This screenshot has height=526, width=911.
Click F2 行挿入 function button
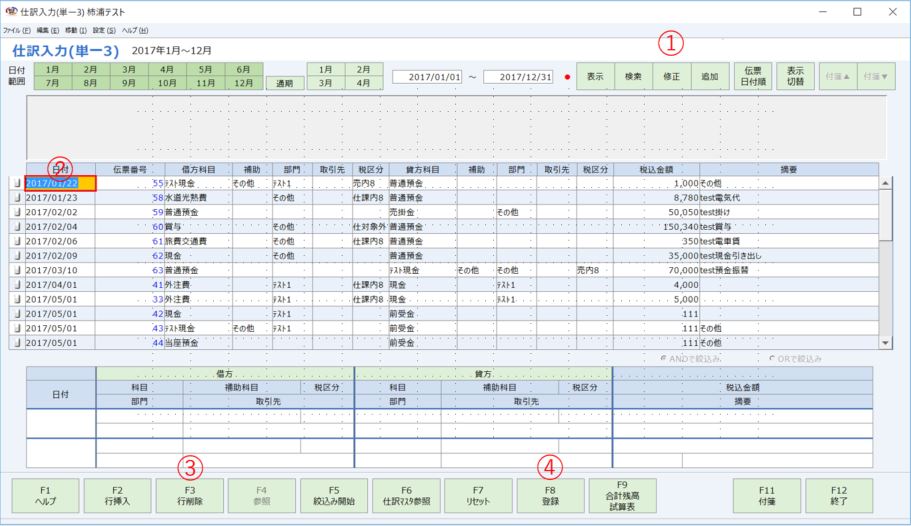(117, 496)
